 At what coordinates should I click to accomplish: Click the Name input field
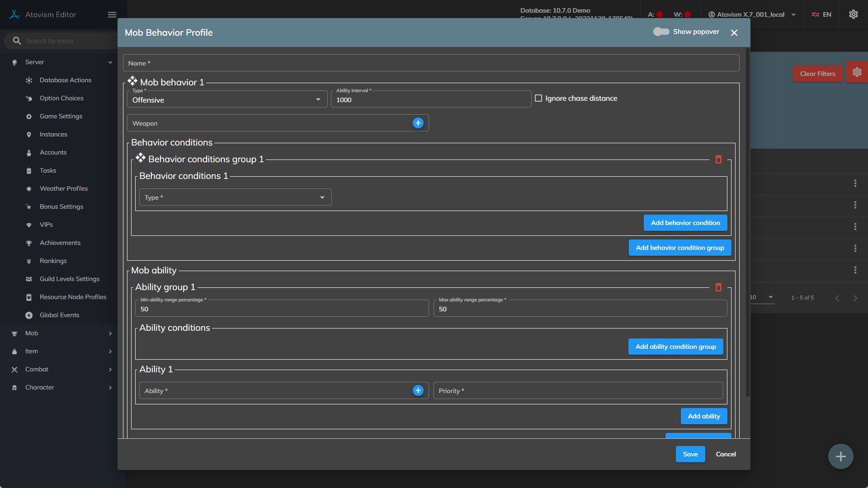click(x=431, y=63)
